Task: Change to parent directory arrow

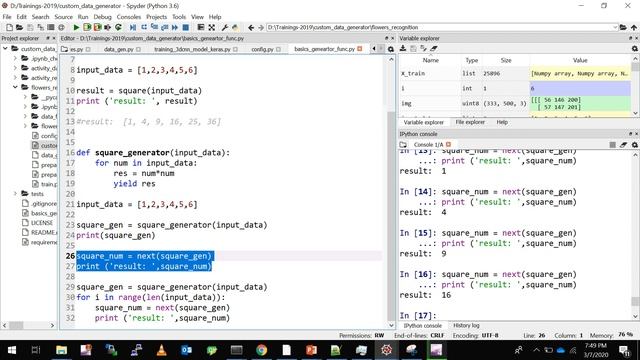Action: click(634, 27)
